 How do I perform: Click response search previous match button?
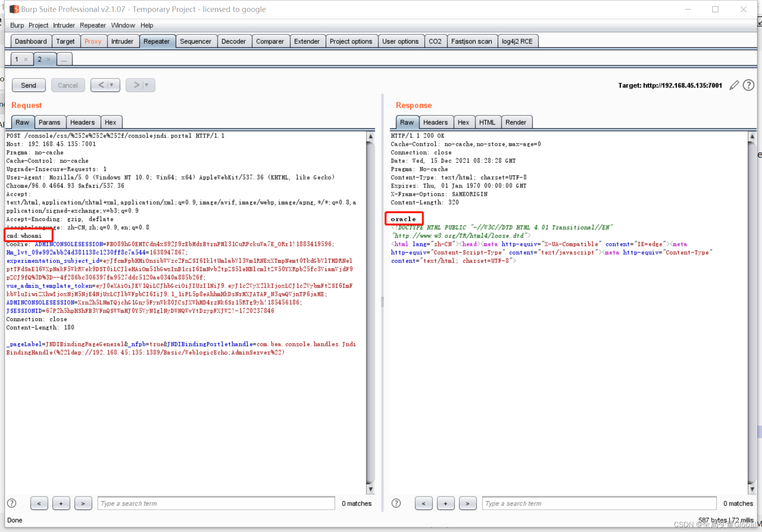pos(423,503)
